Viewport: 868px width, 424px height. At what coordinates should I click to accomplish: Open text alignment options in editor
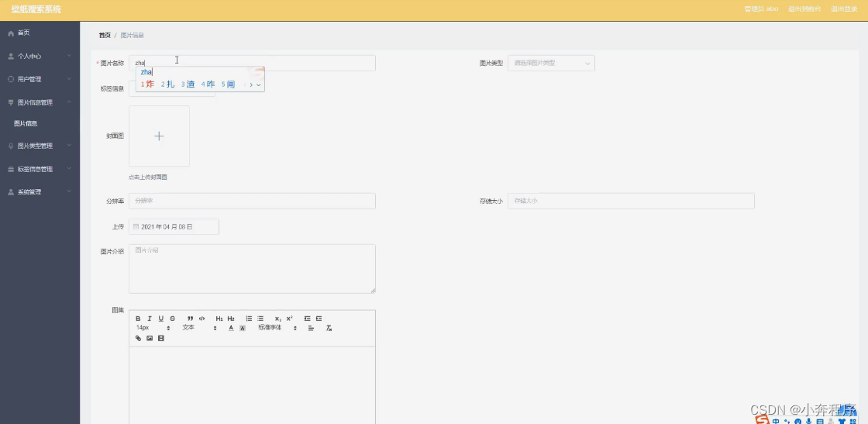click(311, 328)
